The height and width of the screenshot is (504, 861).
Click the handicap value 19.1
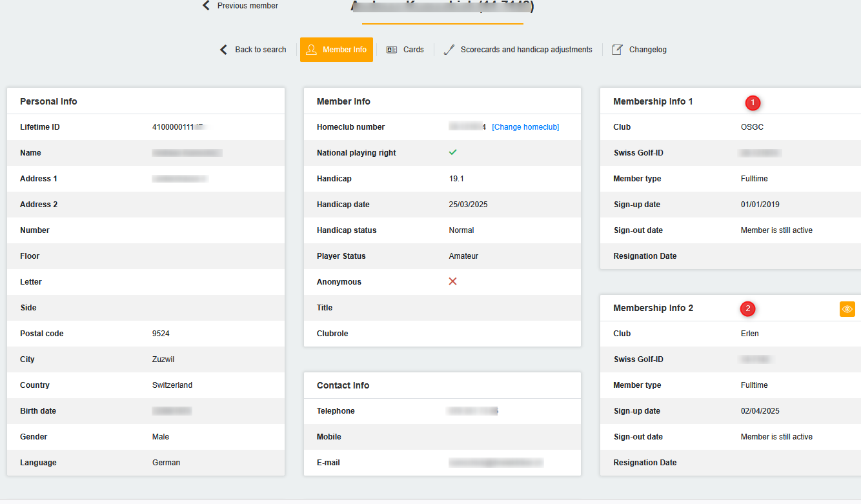(x=456, y=179)
